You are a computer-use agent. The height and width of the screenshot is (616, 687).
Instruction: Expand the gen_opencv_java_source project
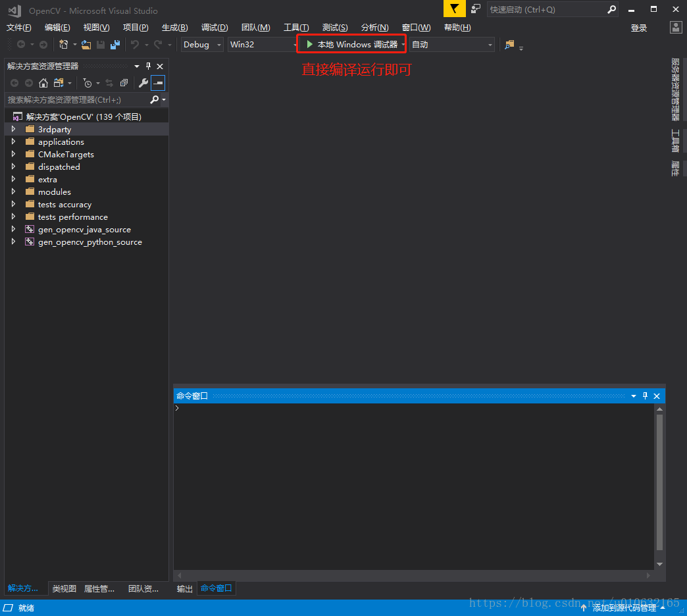tap(13, 229)
